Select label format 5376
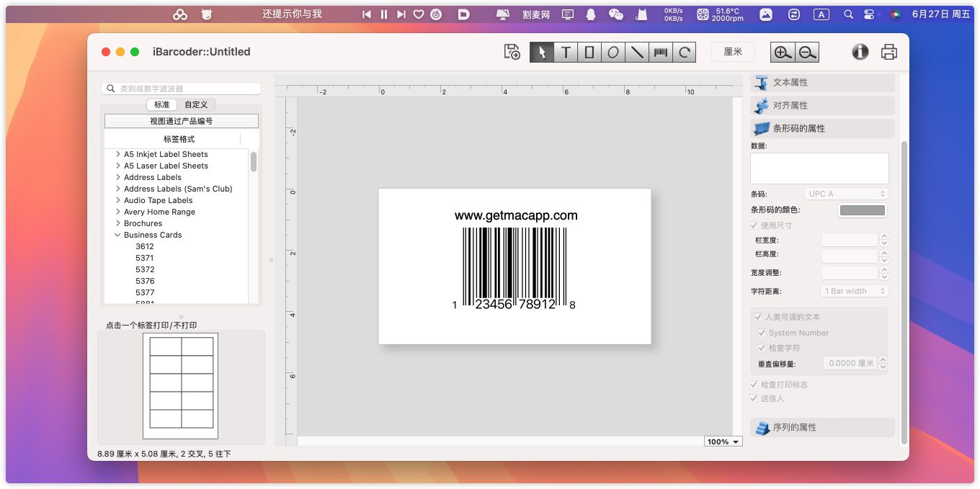 145,281
